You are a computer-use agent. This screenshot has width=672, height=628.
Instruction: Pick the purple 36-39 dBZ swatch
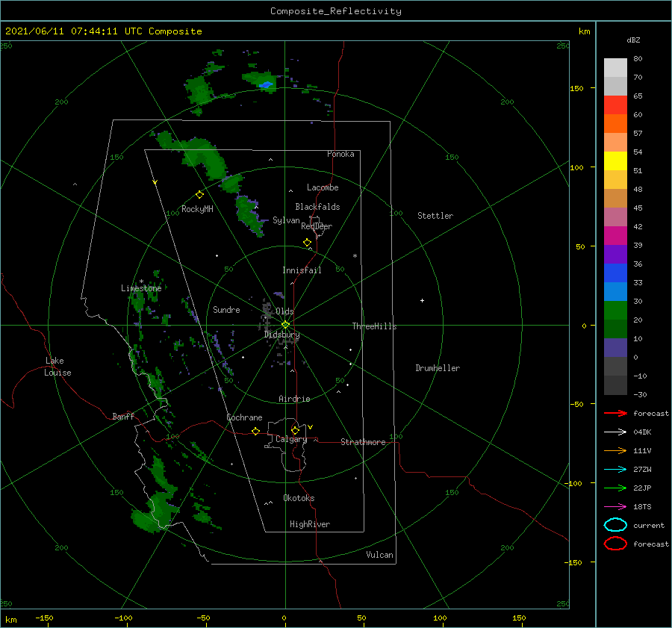click(x=615, y=255)
